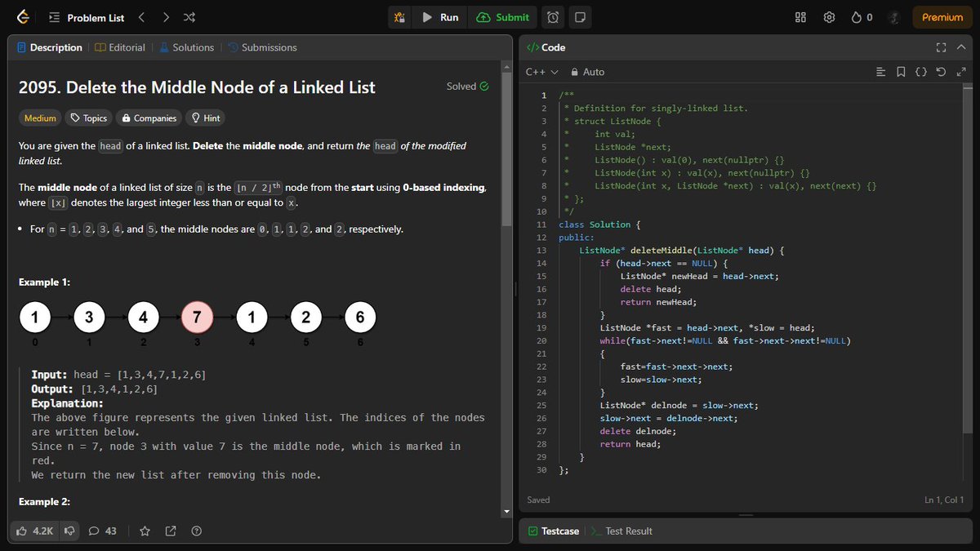The width and height of the screenshot is (980, 551).
Task: Dislike the problem thumbs-down
Action: click(x=69, y=531)
